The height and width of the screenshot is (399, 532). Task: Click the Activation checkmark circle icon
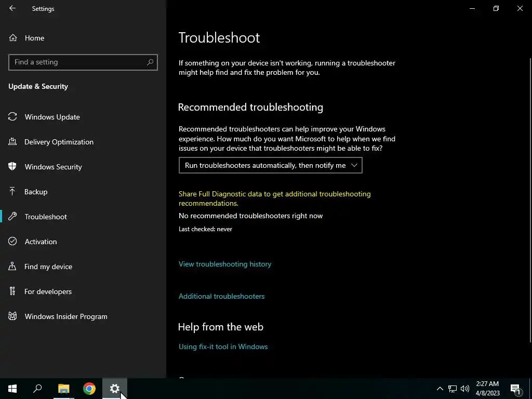click(x=12, y=241)
